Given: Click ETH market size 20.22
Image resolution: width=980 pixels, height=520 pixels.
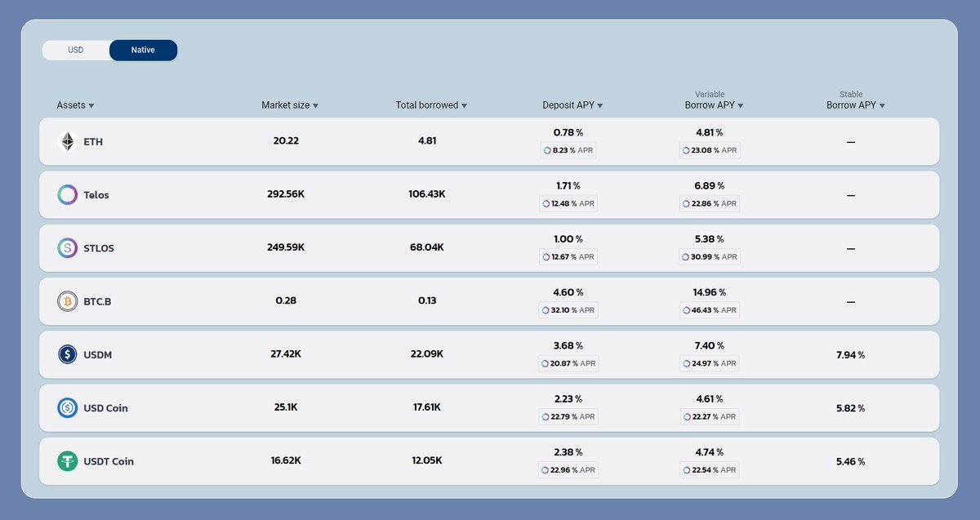Looking at the screenshot, I should 286,141.
